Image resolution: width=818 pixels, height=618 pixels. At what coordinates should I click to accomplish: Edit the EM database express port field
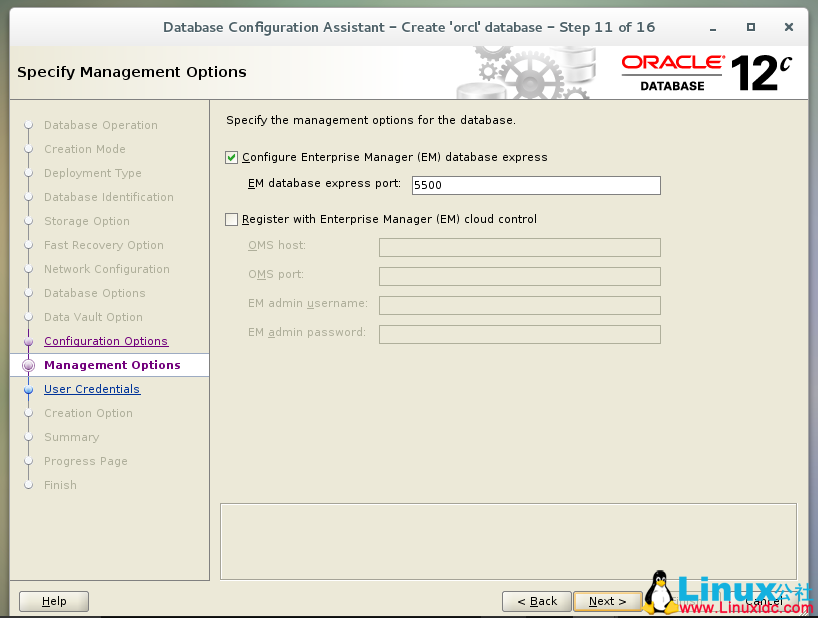coord(535,185)
